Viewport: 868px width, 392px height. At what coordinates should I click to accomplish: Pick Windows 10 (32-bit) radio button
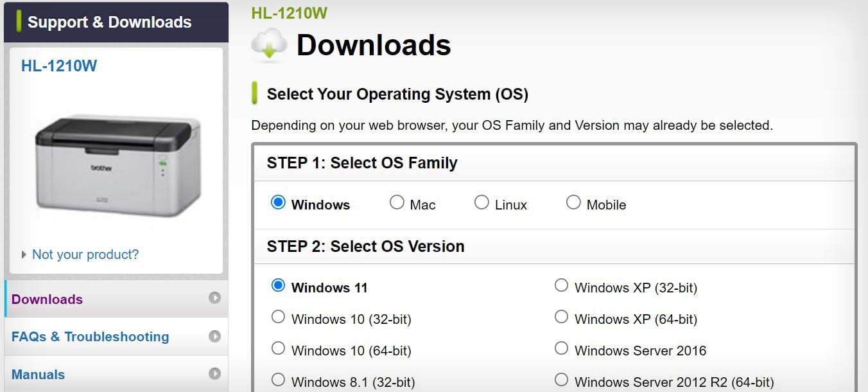[278, 317]
